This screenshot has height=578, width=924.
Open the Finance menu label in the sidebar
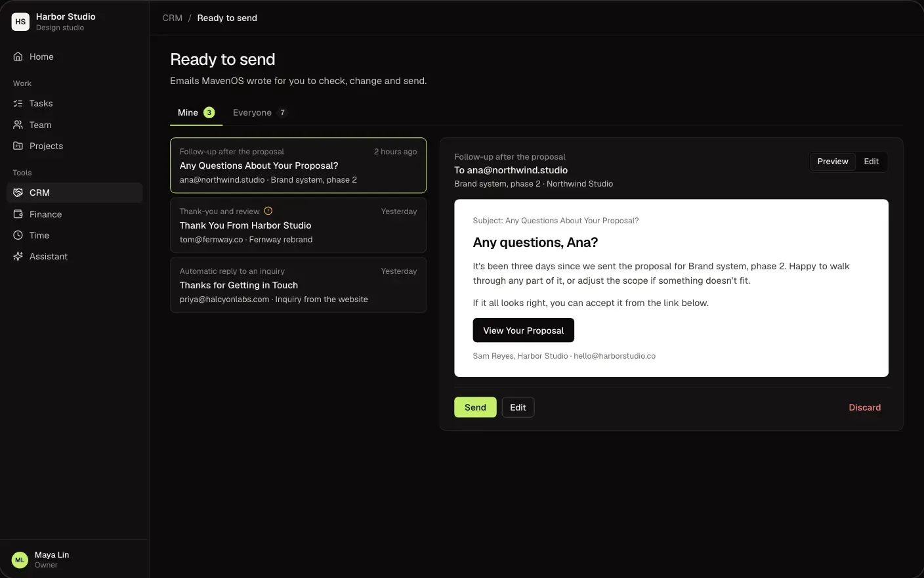[x=45, y=214]
